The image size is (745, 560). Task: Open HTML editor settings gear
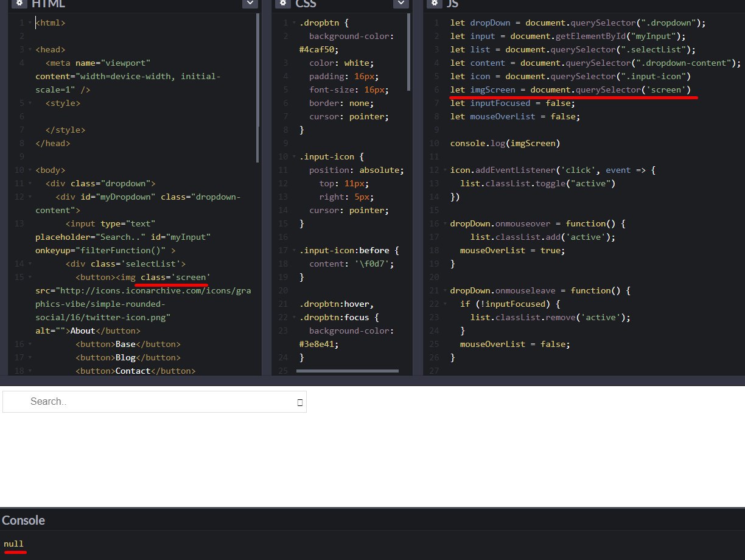tap(19, 3)
